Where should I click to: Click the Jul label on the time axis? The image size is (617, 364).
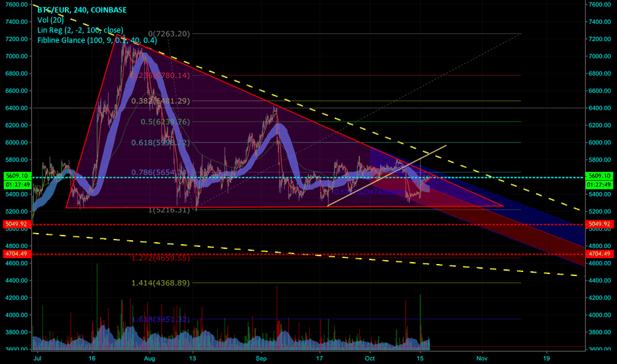click(x=38, y=358)
